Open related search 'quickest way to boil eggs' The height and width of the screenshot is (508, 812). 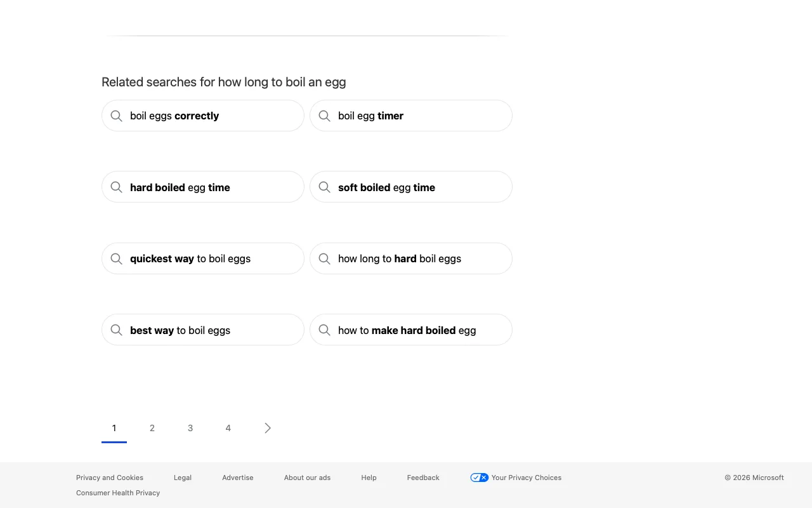coord(203,258)
